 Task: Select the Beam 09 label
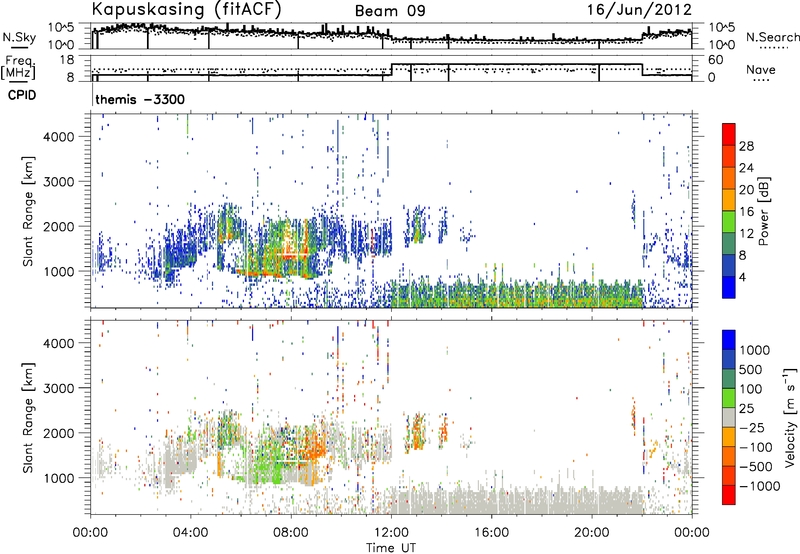(390, 11)
